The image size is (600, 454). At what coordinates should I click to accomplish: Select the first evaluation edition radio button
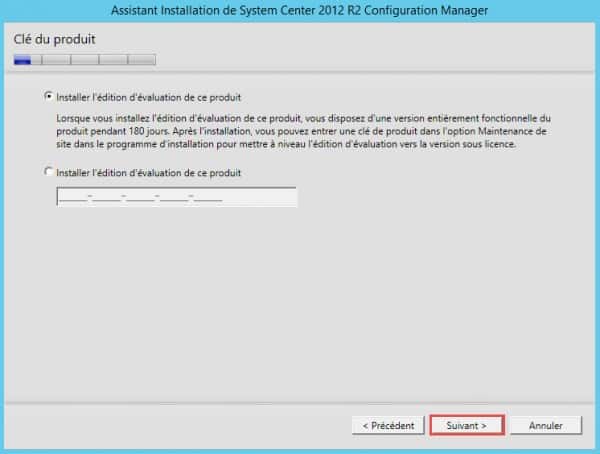pos(48,96)
